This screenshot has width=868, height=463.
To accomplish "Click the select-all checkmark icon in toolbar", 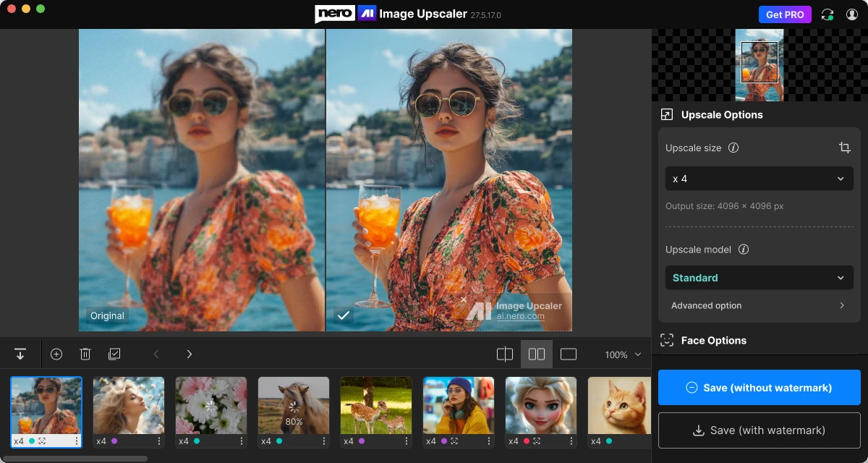I will 114,354.
